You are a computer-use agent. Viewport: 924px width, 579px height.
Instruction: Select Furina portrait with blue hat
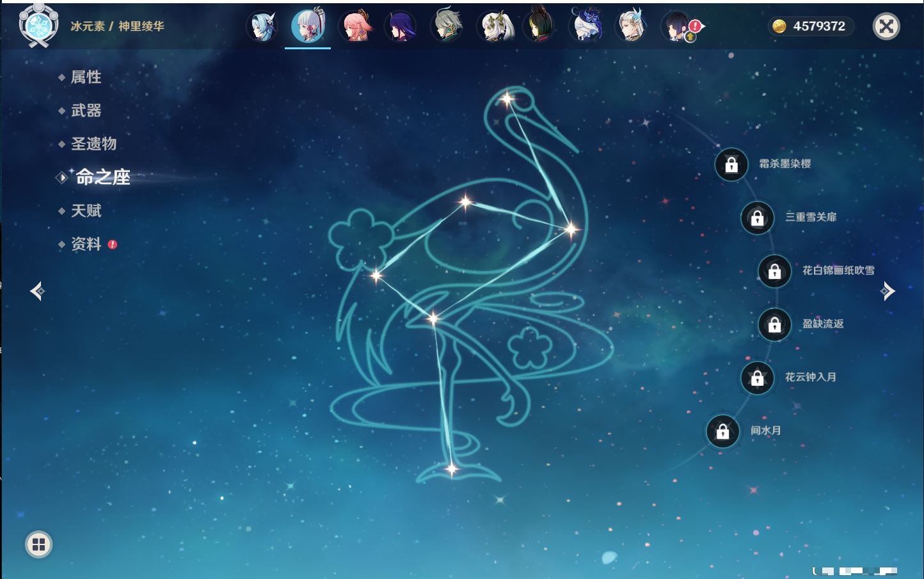(x=586, y=27)
